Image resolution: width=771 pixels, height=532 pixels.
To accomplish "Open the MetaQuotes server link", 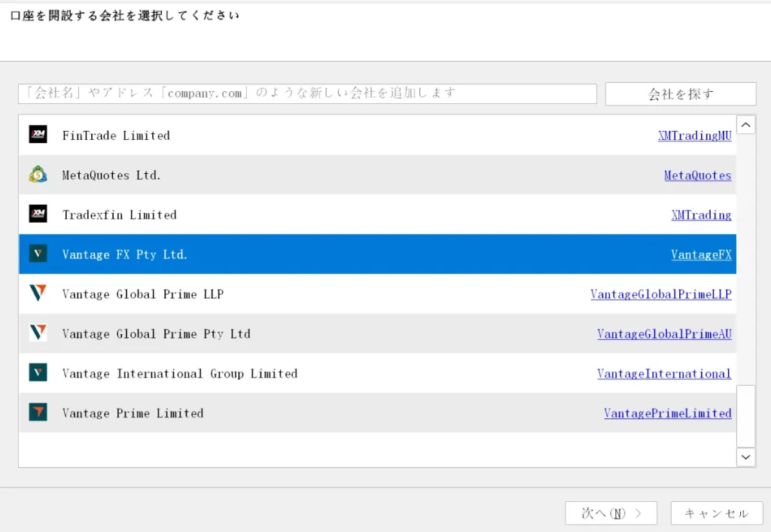I will click(697, 175).
